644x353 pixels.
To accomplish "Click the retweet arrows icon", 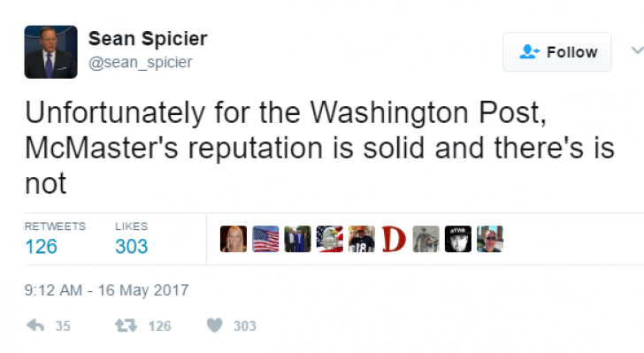I will (x=126, y=326).
